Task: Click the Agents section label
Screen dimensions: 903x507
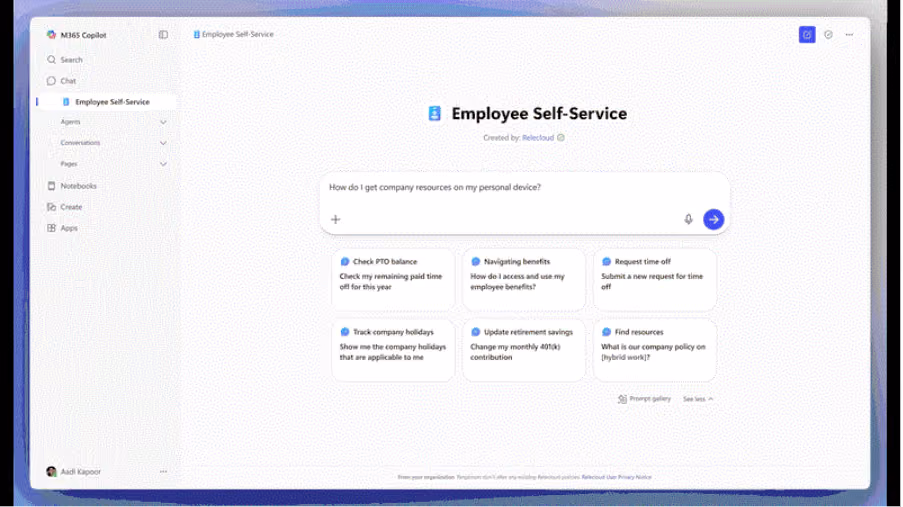Action: click(70, 122)
